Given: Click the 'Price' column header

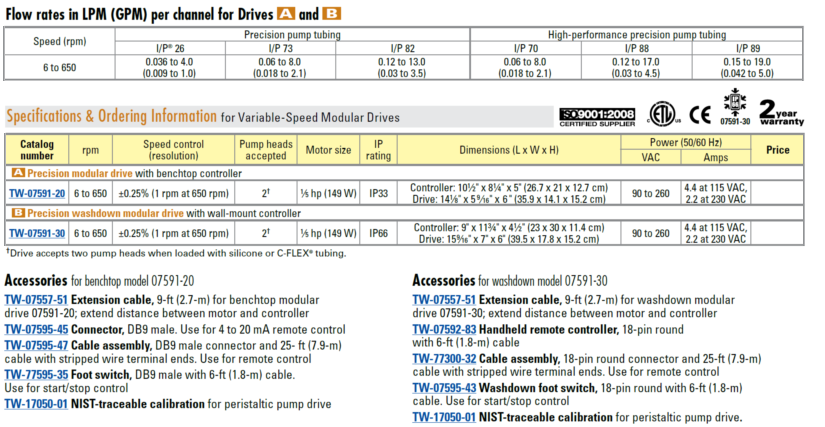Looking at the screenshot, I should (x=778, y=150).
